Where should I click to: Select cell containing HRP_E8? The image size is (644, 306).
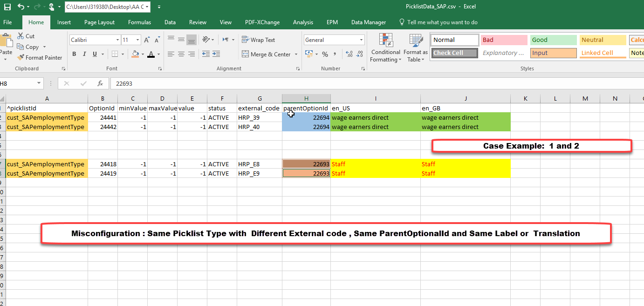pyautogui.click(x=260, y=164)
